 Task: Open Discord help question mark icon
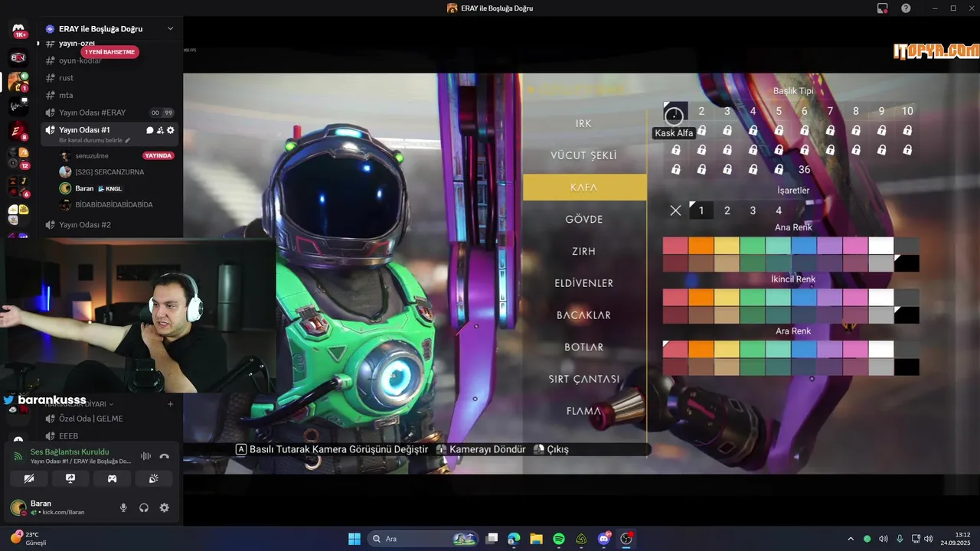click(x=906, y=8)
